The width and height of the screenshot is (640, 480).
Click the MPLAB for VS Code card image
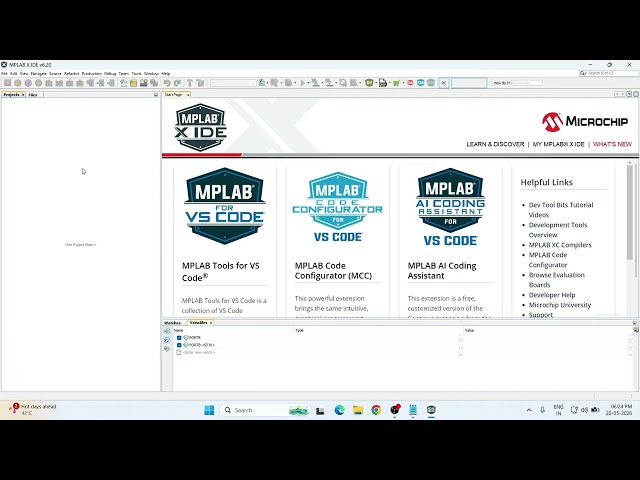(x=225, y=206)
